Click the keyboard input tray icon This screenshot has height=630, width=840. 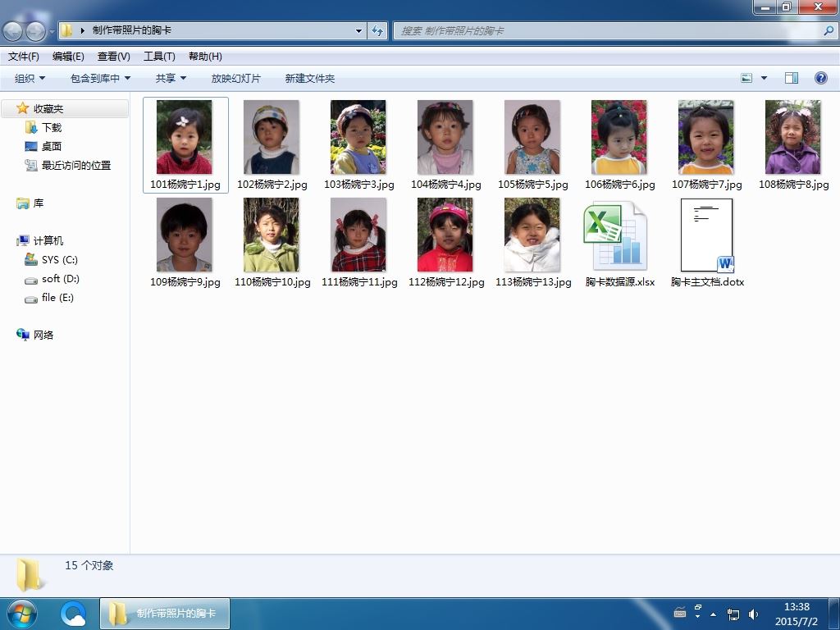(x=680, y=612)
